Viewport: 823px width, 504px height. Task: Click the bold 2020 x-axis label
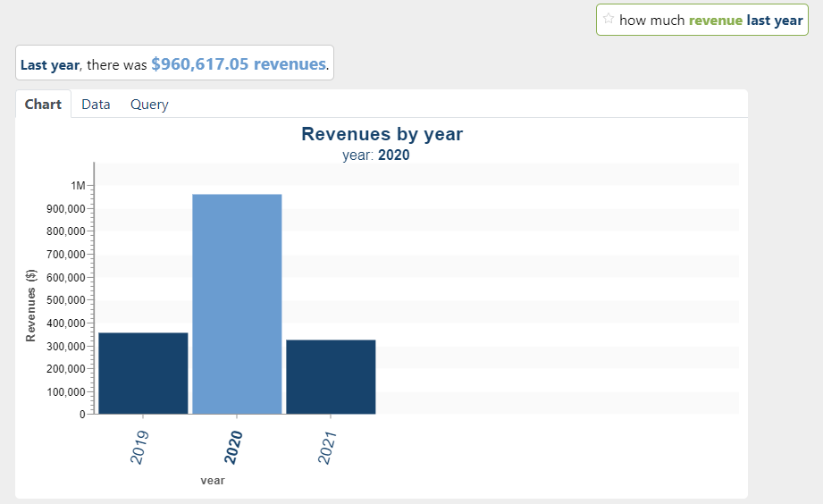[233, 446]
